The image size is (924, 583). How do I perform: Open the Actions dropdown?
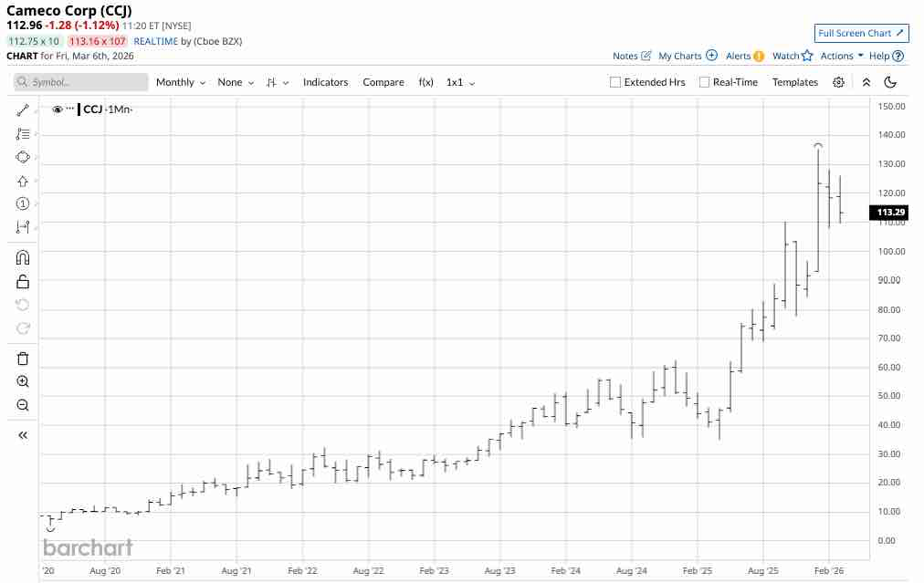pyautogui.click(x=842, y=56)
